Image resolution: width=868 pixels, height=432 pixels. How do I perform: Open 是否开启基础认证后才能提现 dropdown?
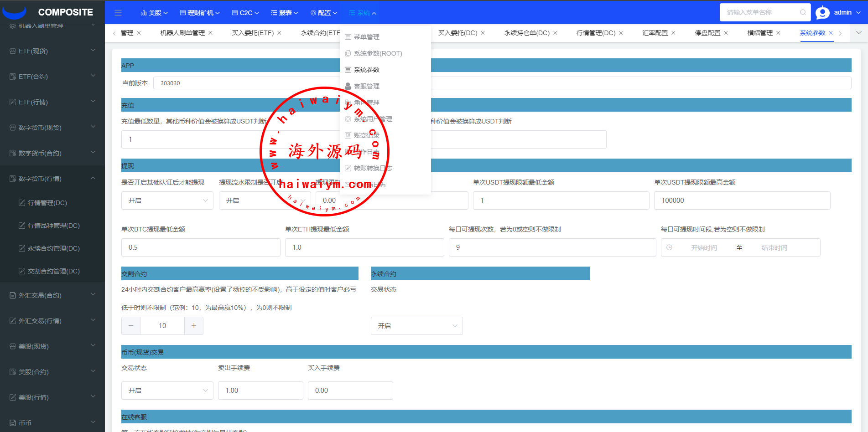(x=167, y=201)
